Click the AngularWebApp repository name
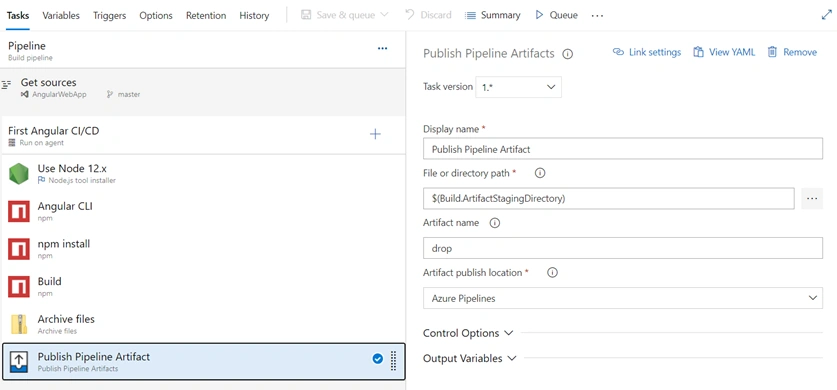This screenshot has width=837, height=390. pos(59,94)
